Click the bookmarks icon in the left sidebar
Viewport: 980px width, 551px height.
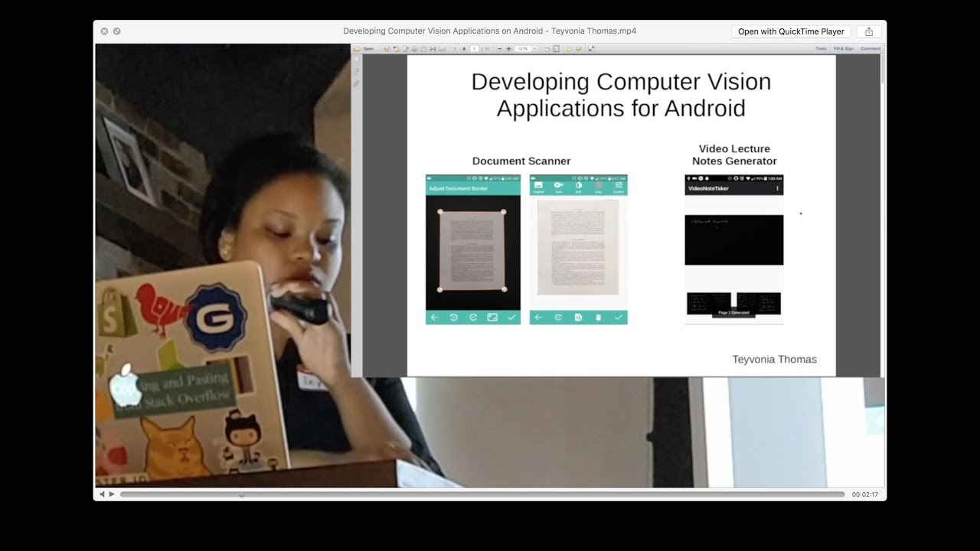[x=356, y=71]
